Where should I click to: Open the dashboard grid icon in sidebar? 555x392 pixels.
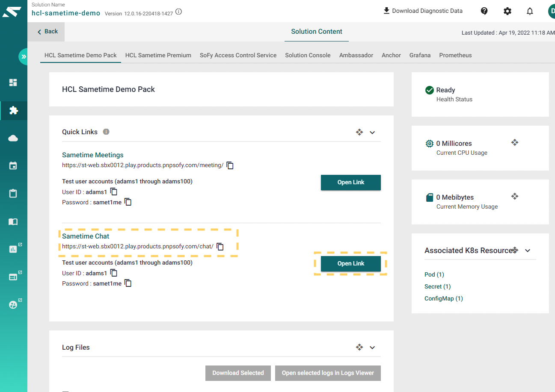tap(13, 83)
